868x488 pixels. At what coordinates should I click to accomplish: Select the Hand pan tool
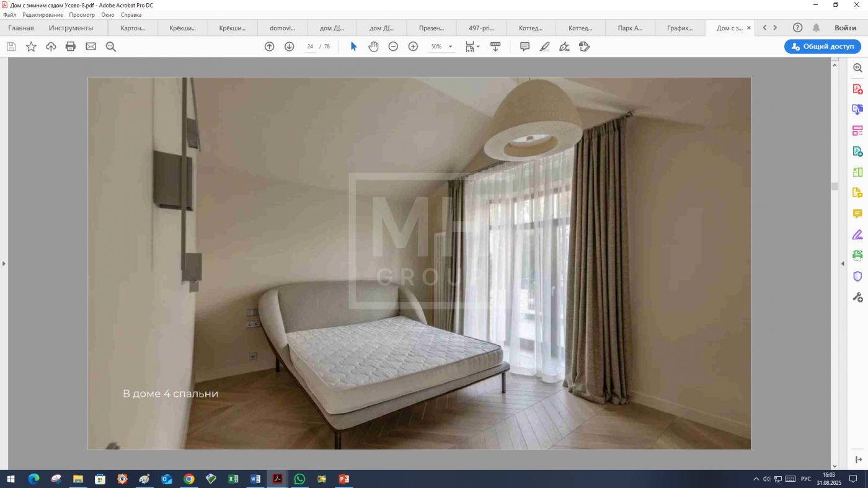point(373,47)
